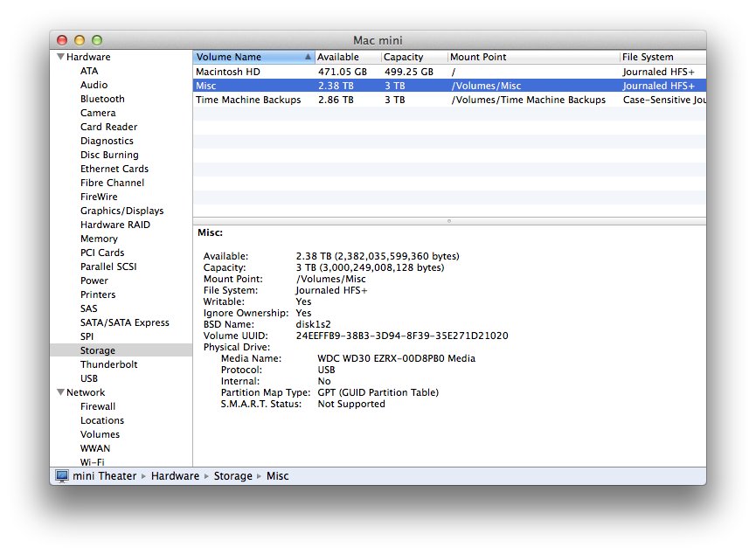This screenshot has width=756, height=554.
Task: Sort by Volume Name column header
Action: [254, 57]
